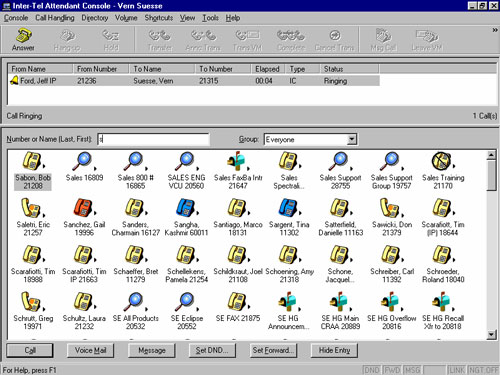Open dropdown arrow beside Sales Training icon

tap(454, 166)
